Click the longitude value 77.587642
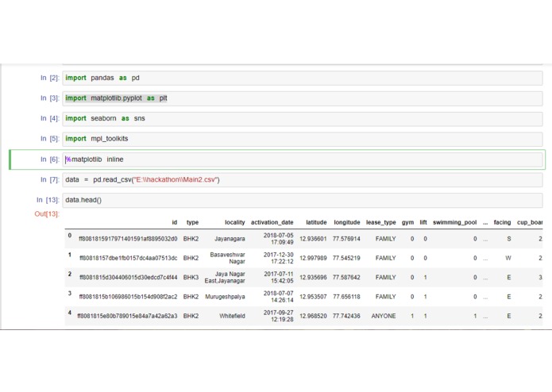This screenshot has width=552, height=392. [x=347, y=278]
